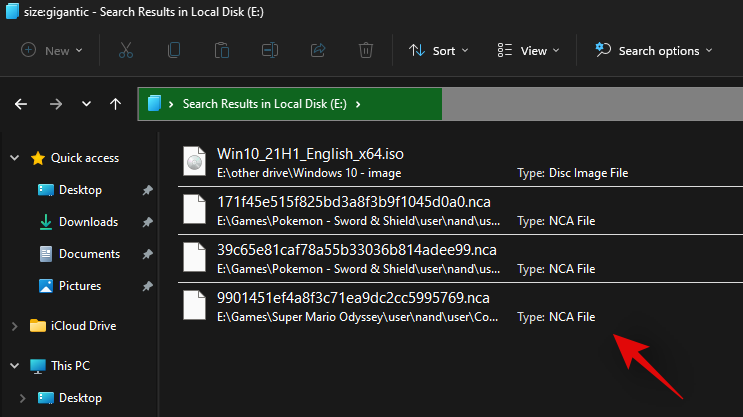Image resolution: width=743 pixels, height=417 pixels.
Task: Go up one folder level
Action: click(x=116, y=103)
